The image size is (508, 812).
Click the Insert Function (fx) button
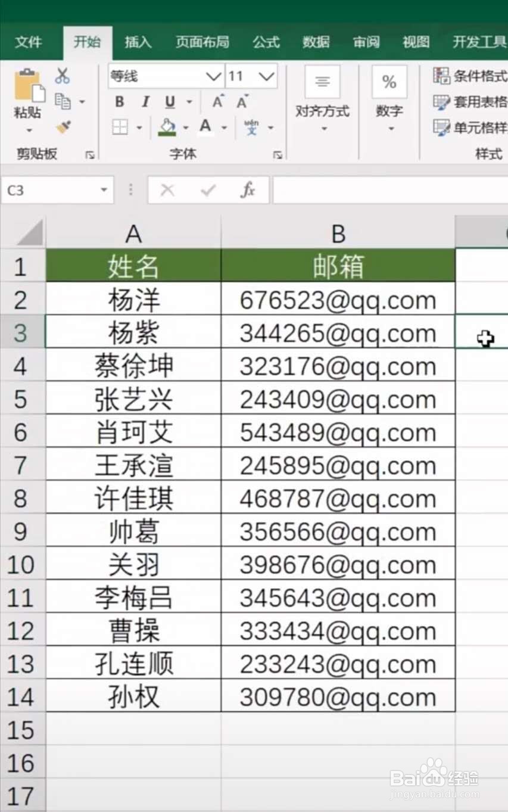point(248,190)
